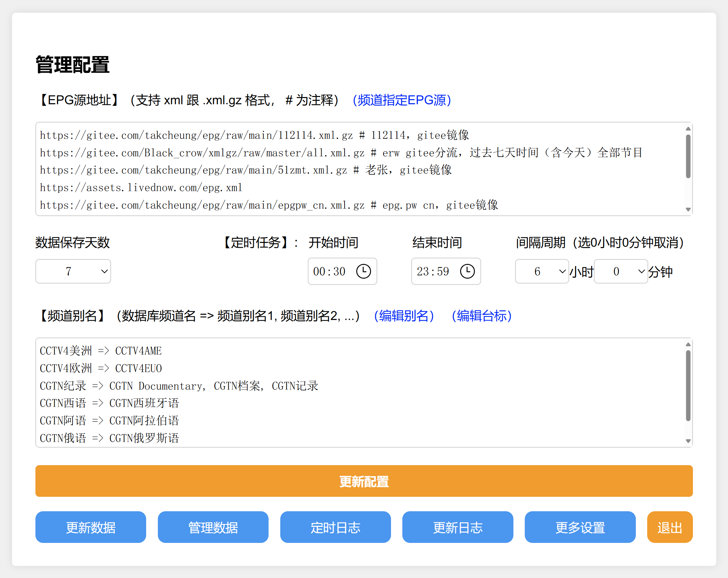Click the EPG source textarea scrollbar thumb
Image resolution: width=728 pixels, height=578 pixels.
coord(688,156)
